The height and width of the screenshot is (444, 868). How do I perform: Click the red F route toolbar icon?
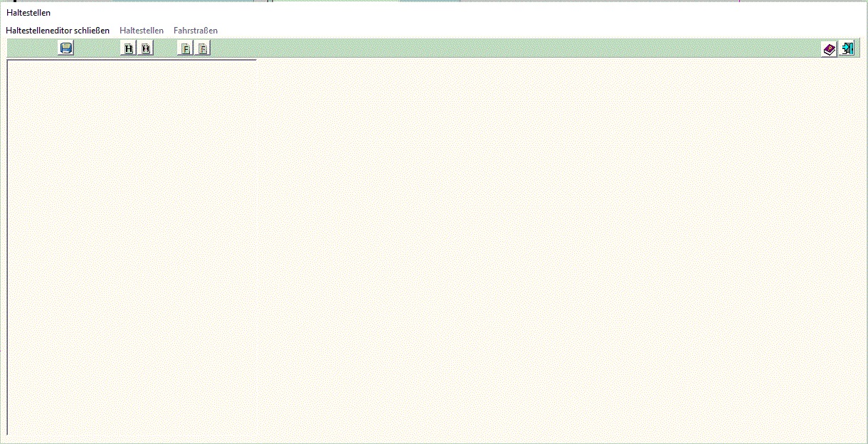coord(203,48)
